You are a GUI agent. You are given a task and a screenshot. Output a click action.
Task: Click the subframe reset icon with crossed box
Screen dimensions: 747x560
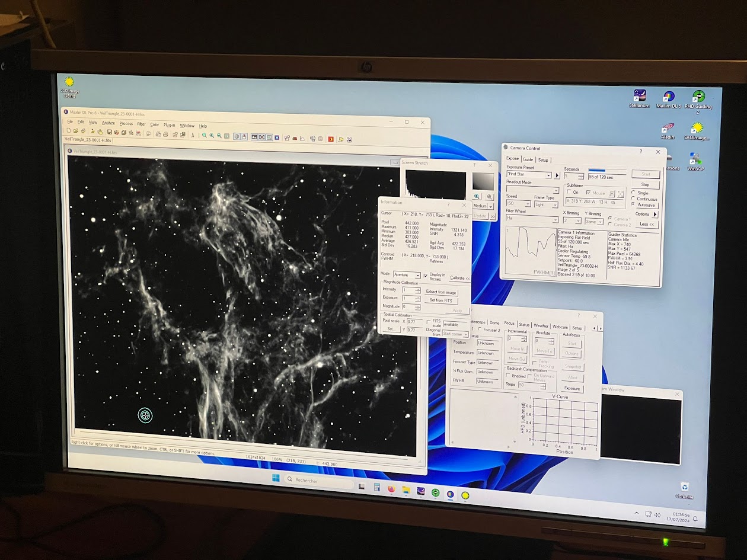click(x=621, y=194)
